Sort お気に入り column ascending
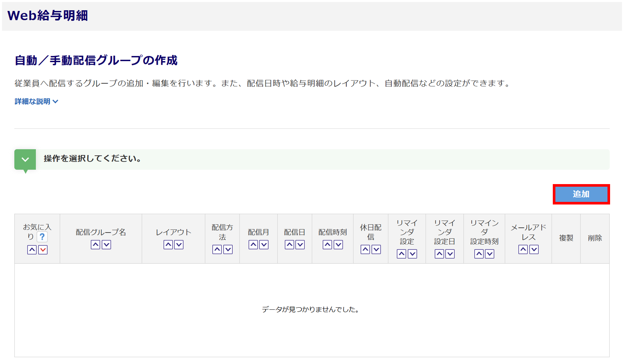The image size is (624, 364). click(x=32, y=250)
